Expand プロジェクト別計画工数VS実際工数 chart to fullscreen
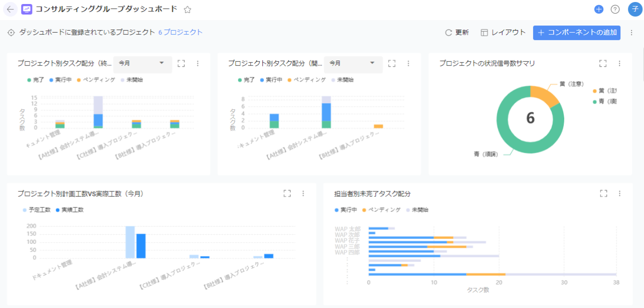 tap(287, 193)
